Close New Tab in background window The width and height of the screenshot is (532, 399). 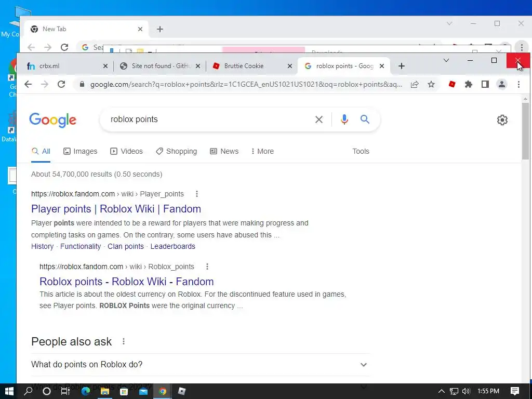[140, 29]
